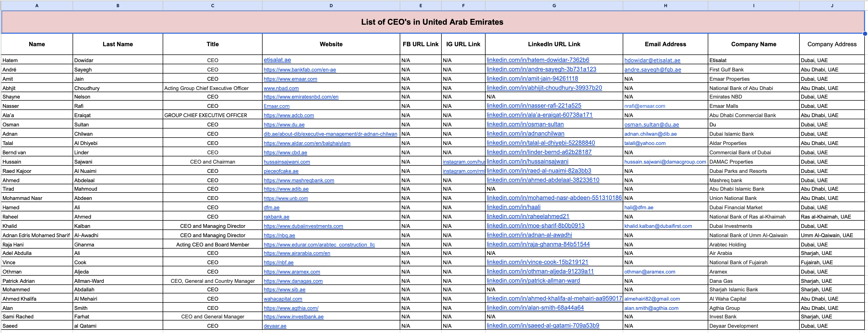Open the pieceofcake.ae website link
868x333 pixels.
click(281, 171)
